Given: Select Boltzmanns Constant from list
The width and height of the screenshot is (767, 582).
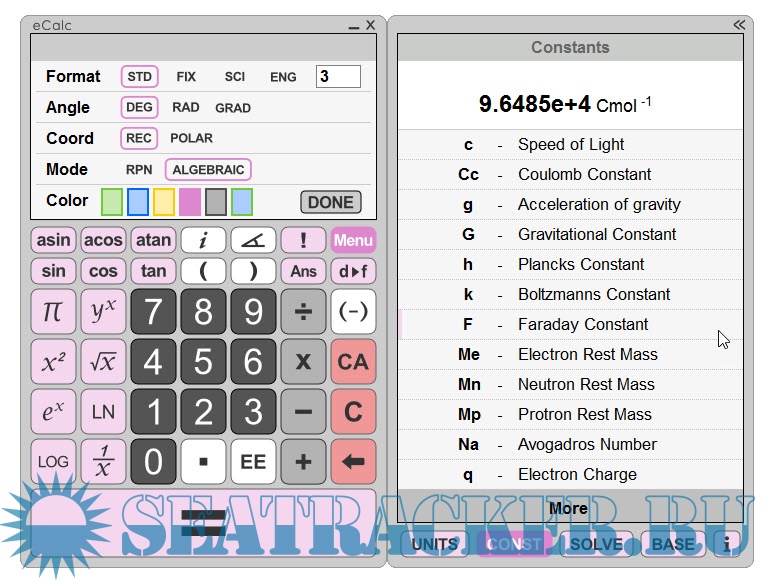Looking at the screenshot, I should pyautogui.click(x=570, y=294).
